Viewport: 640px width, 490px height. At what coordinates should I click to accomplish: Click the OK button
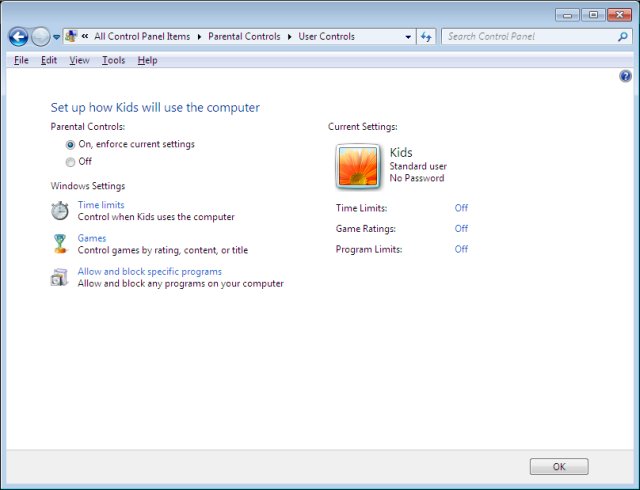(x=559, y=466)
